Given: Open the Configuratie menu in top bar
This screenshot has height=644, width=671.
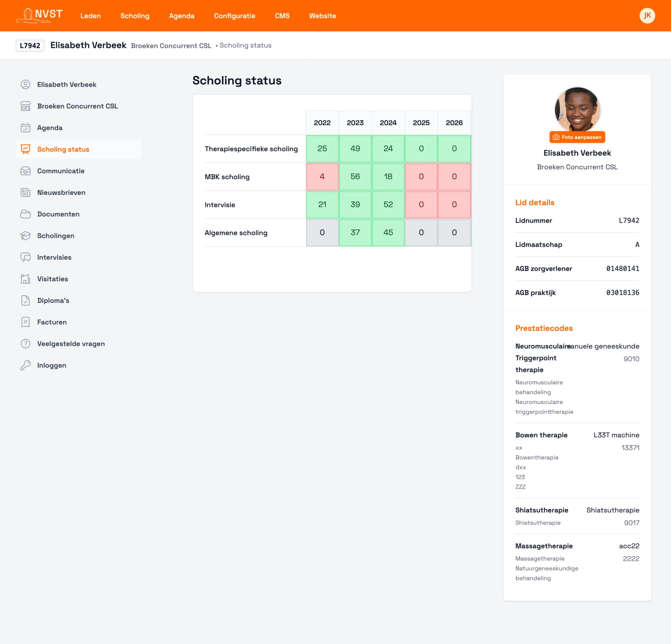Looking at the screenshot, I should point(235,16).
